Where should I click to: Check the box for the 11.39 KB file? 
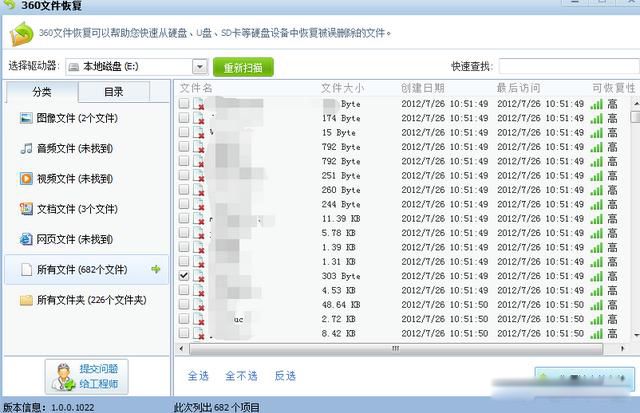pyautogui.click(x=184, y=218)
